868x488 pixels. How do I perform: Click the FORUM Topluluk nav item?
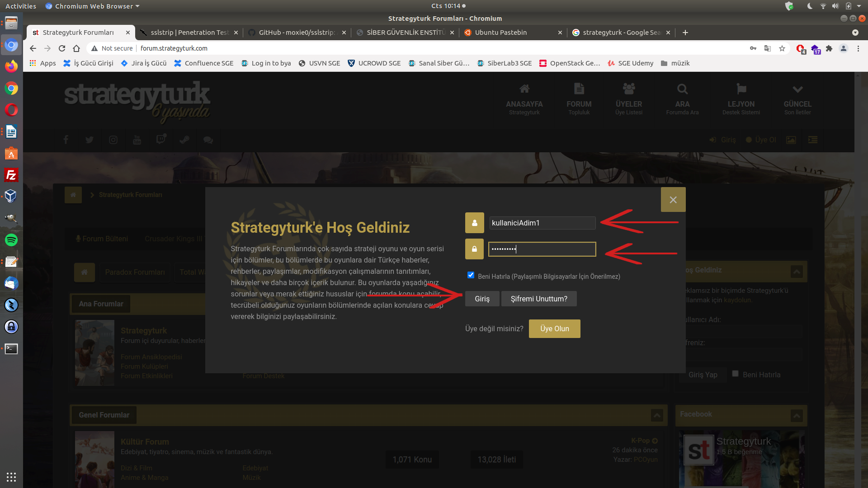coord(579,99)
